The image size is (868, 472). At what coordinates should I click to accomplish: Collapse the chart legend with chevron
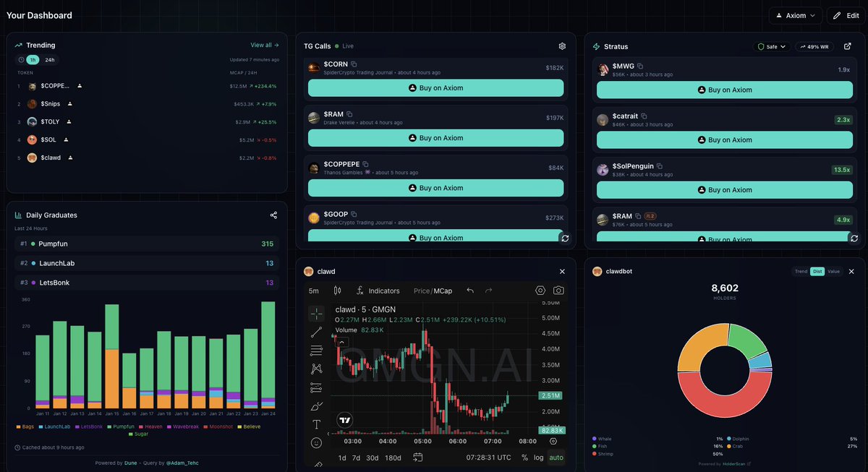(343, 342)
